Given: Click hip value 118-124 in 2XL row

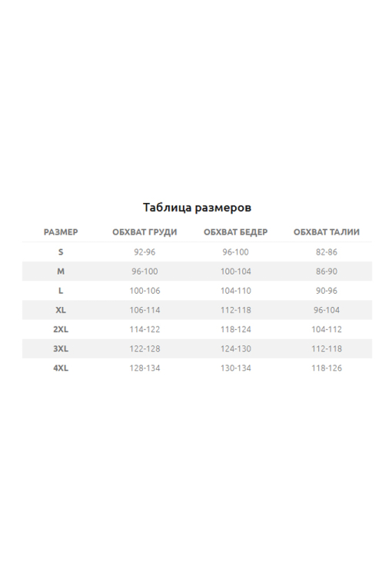Looking at the screenshot, I should click(x=236, y=329).
